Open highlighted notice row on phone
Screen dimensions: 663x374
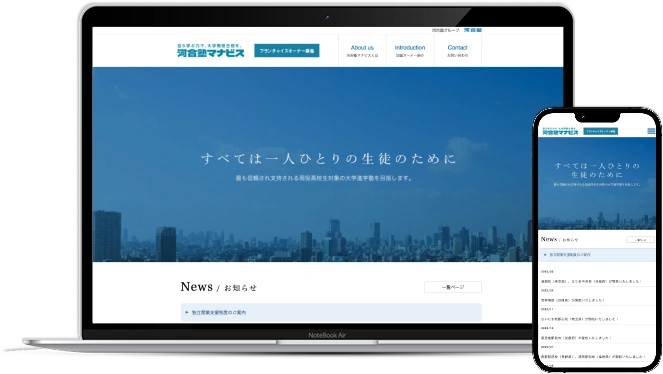597,255
